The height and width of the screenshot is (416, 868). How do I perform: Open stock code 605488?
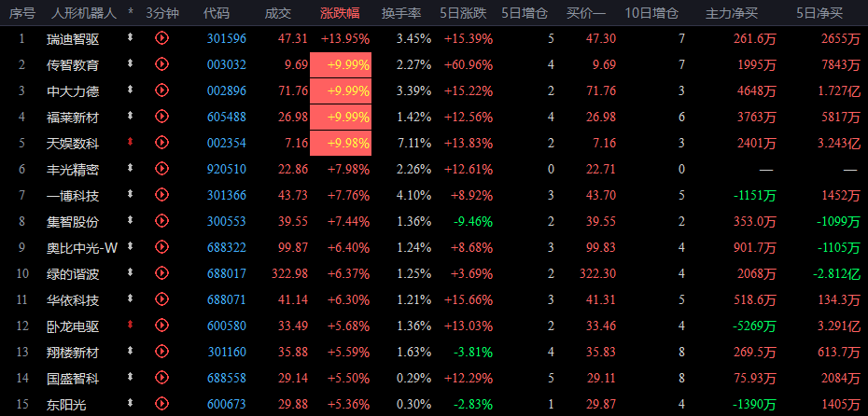pos(227,118)
